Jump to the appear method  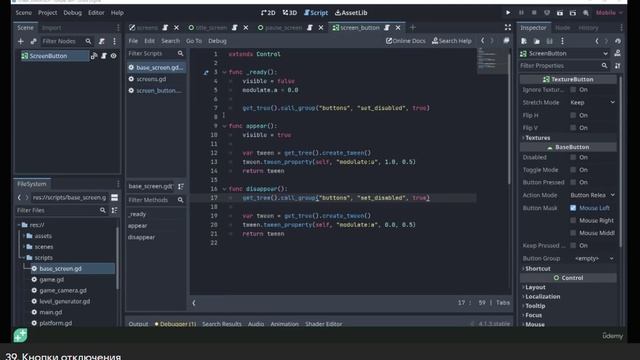coord(138,226)
